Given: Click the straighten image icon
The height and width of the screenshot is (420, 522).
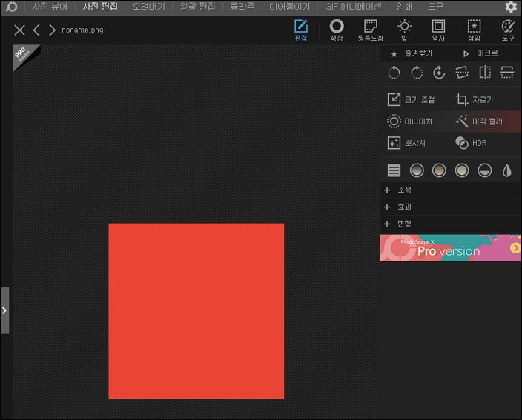Looking at the screenshot, I should point(462,73).
